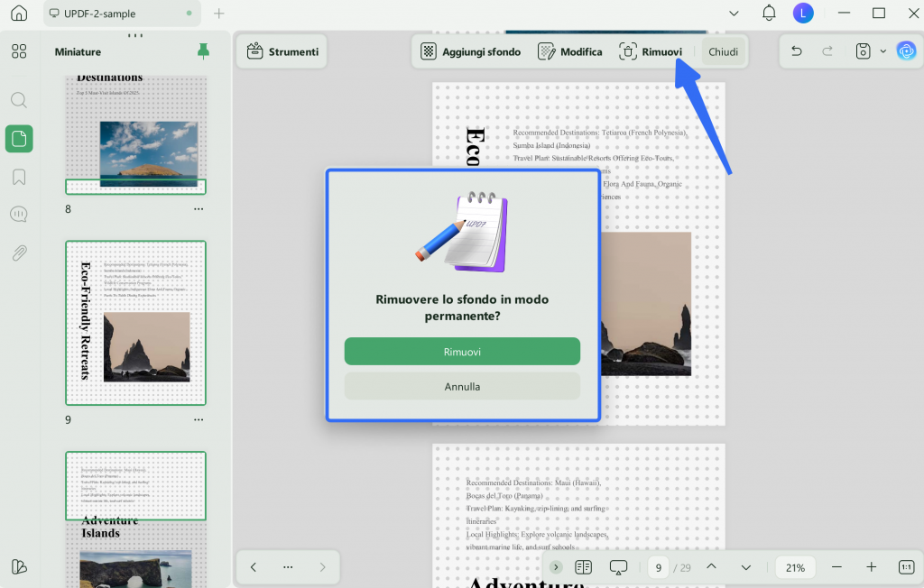This screenshot has height=588, width=924.
Task: Open the attachments paperclip icon
Action: point(19,253)
